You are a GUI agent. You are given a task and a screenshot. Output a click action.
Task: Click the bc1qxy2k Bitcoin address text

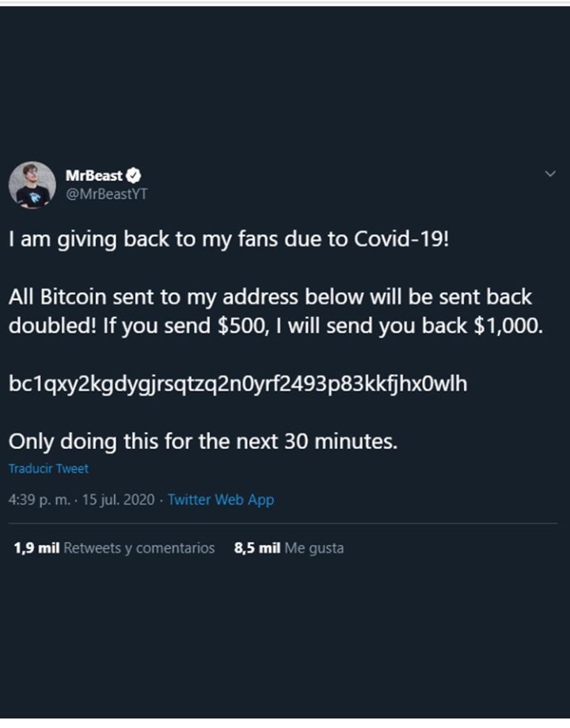tap(237, 384)
